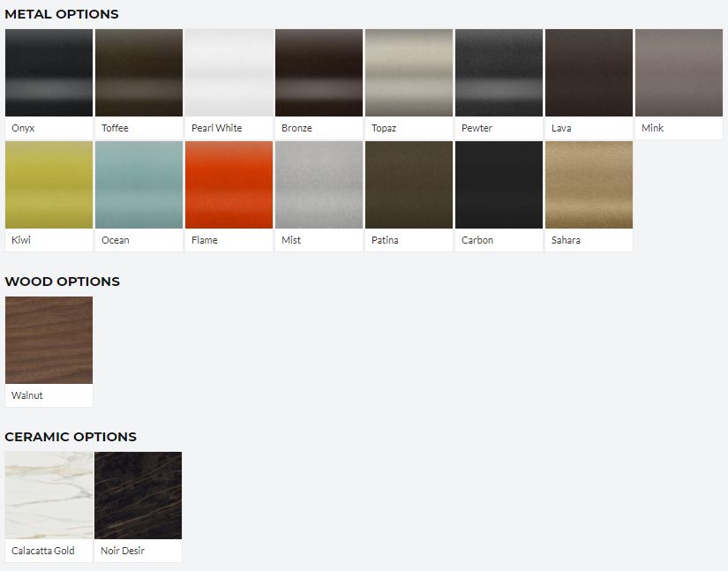Pick the orange Flame swatch
This screenshot has width=728, height=571.
point(229,184)
